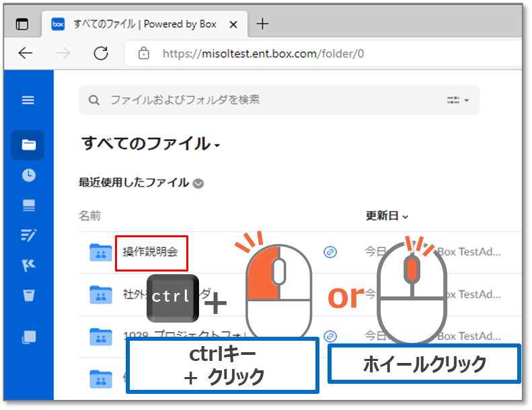Click the stacked drive icon in the sidebar
532x410 pixels.
[x=28, y=206]
